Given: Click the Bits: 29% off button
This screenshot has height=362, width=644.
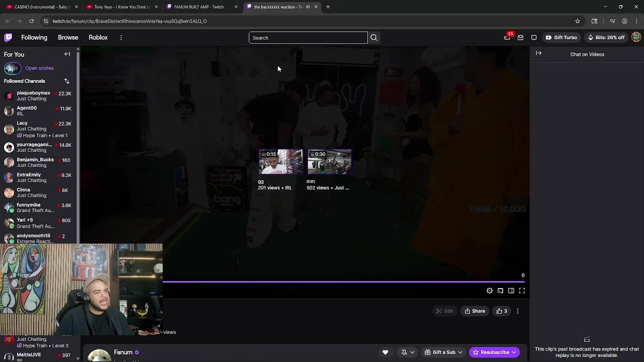Looking at the screenshot, I should (x=606, y=37).
